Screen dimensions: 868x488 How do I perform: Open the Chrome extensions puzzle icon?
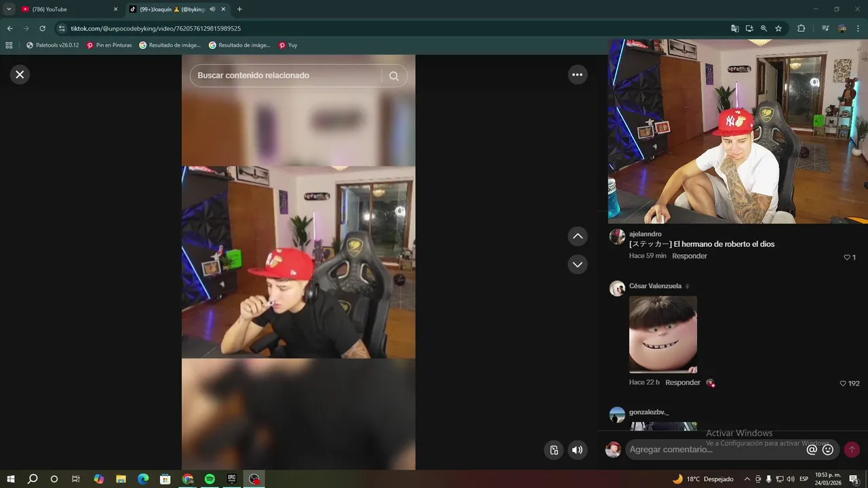pyautogui.click(x=801, y=28)
